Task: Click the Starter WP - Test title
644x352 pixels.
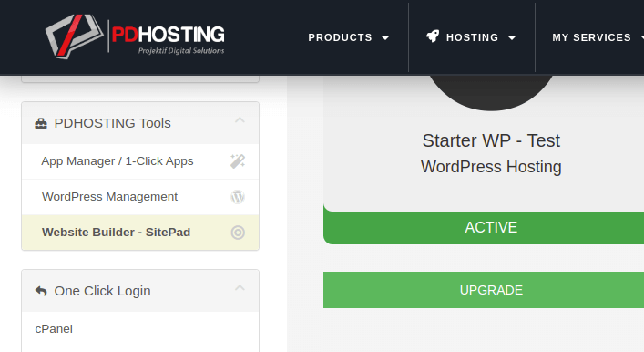Action: [491, 140]
